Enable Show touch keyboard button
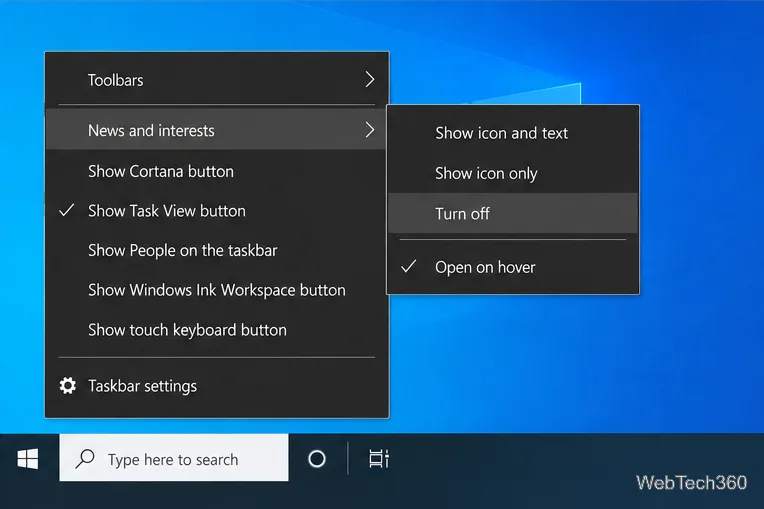Image resolution: width=764 pixels, height=509 pixels. point(217,330)
